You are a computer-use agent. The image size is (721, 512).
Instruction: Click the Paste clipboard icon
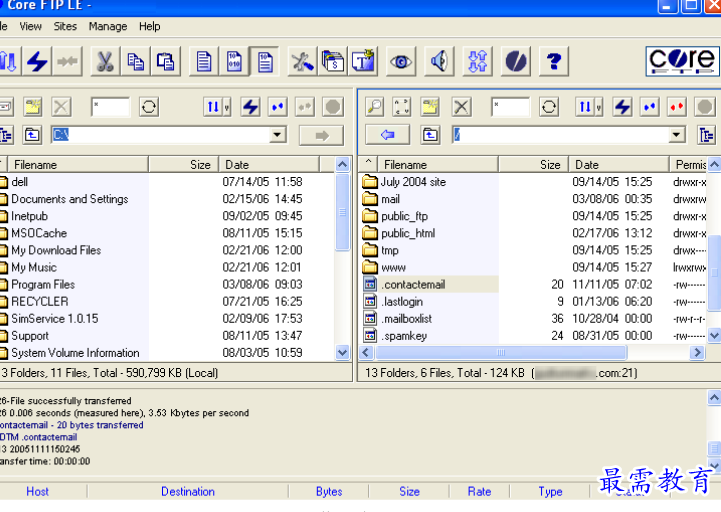click(x=166, y=61)
